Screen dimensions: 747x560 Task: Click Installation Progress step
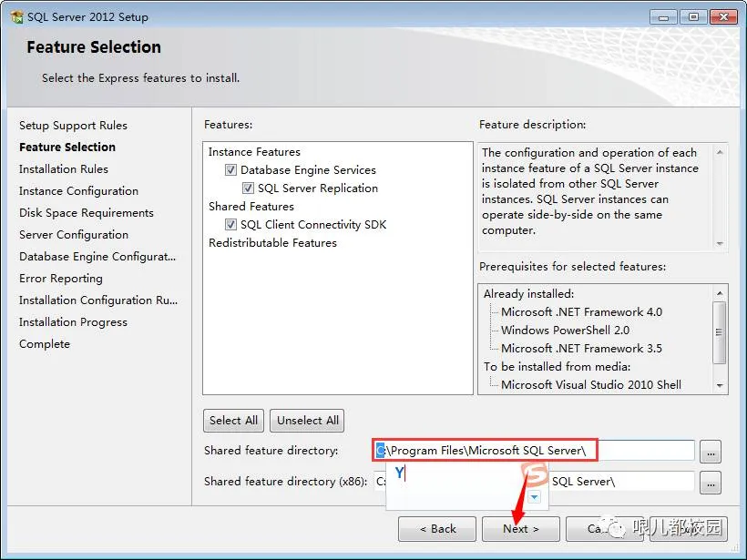74,322
